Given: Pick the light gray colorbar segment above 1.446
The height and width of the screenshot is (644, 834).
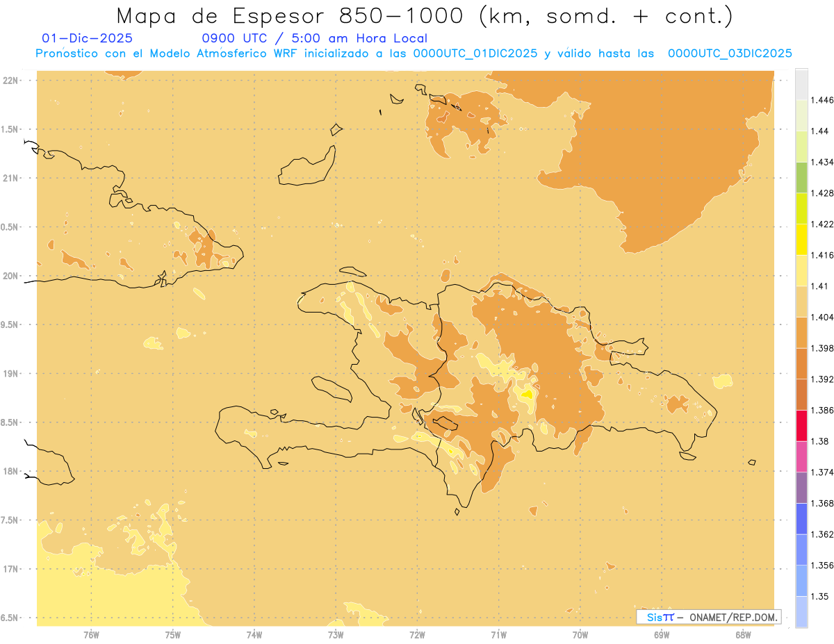Looking at the screenshot, I should (801, 85).
